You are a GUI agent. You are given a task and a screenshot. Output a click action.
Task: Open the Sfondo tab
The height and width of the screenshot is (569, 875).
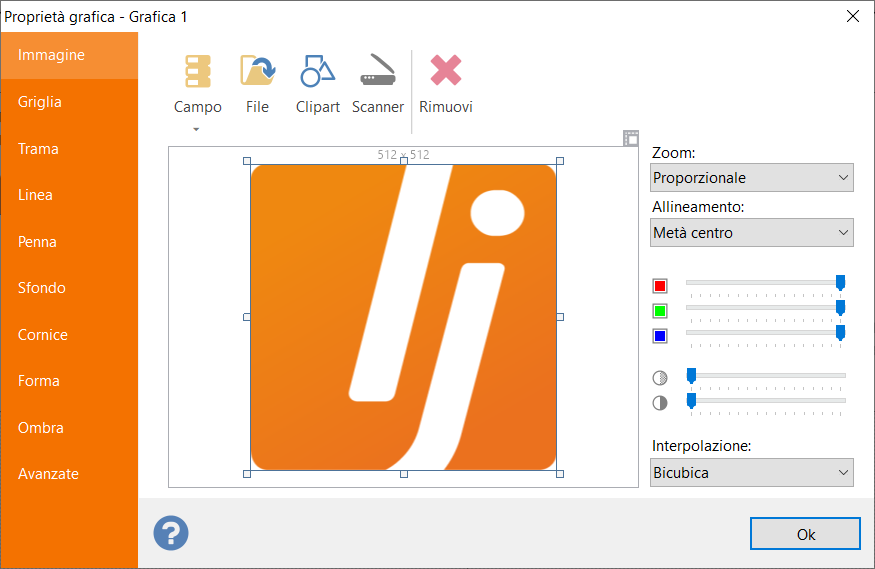click(x=69, y=288)
